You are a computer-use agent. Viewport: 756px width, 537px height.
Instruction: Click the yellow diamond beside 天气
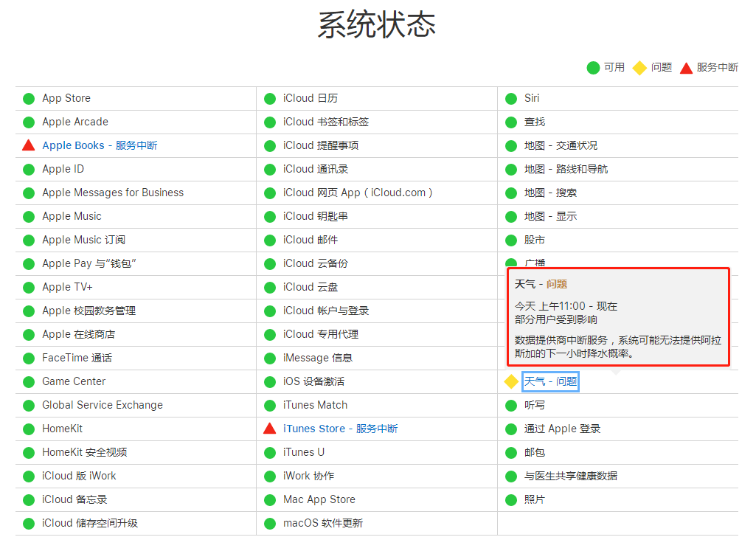[x=511, y=381]
